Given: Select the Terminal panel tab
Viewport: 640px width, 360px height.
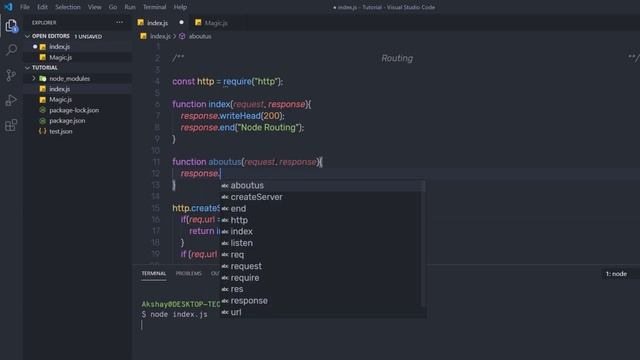Looking at the screenshot, I should [153, 273].
